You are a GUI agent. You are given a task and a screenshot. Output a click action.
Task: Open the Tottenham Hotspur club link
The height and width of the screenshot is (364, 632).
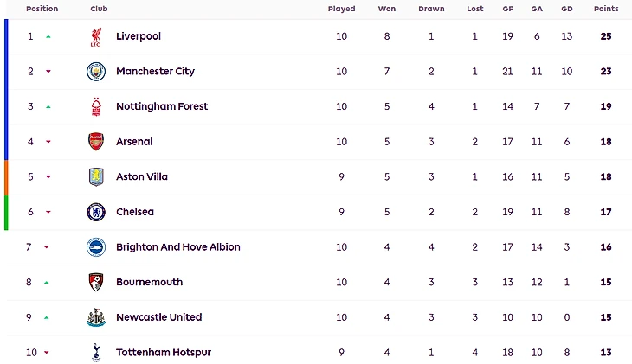tap(163, 352)
